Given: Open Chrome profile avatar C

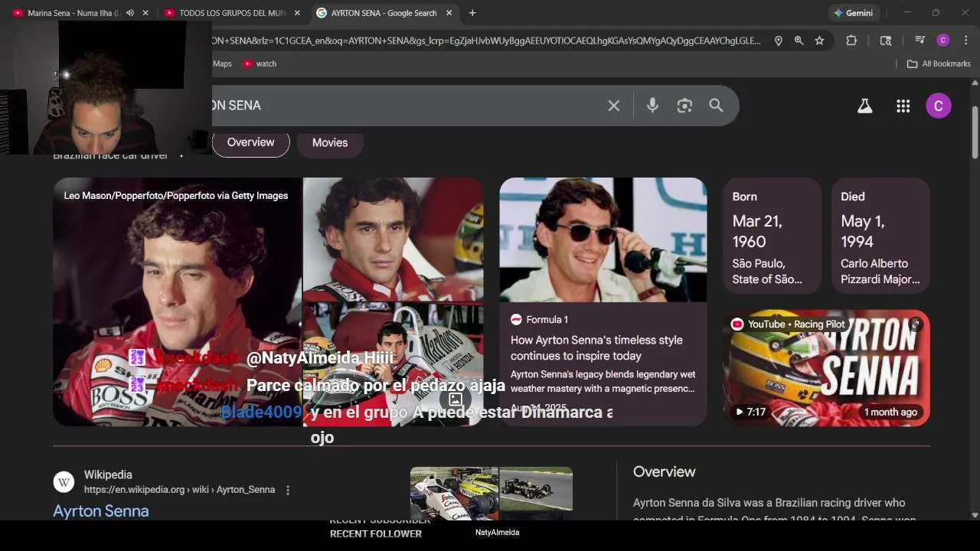Looking at the screenshot, I should tap(943, 41).
